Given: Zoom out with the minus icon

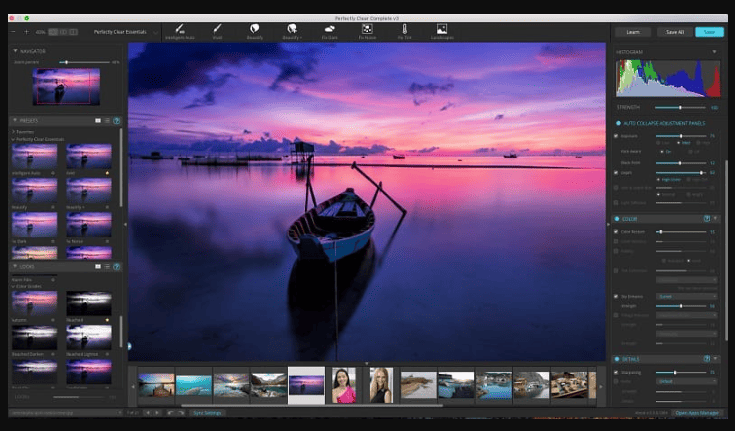Looking at the screenshot, I should click(14, 32).
